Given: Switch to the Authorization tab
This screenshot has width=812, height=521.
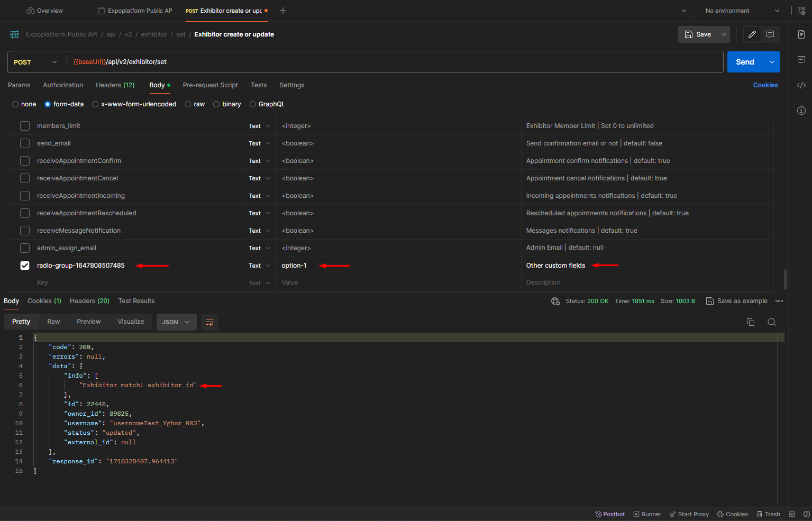Looking at the screenshot, I should point(63,85).
